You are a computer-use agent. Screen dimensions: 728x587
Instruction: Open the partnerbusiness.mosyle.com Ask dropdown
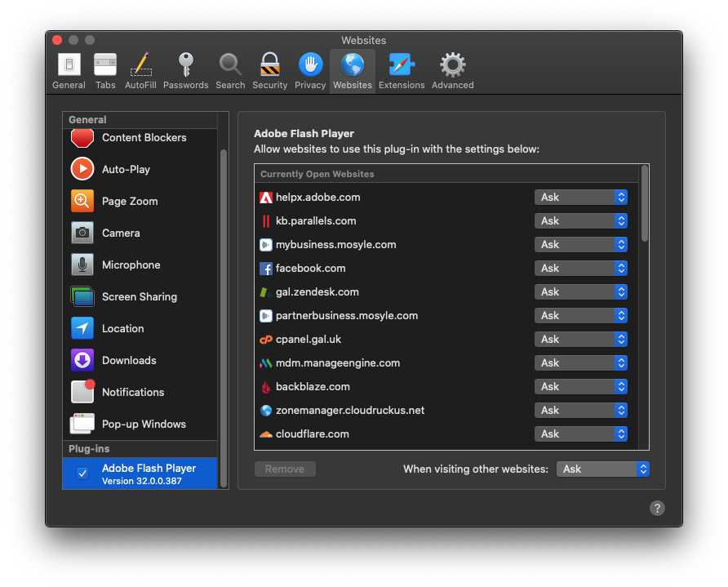coord(581,316)
